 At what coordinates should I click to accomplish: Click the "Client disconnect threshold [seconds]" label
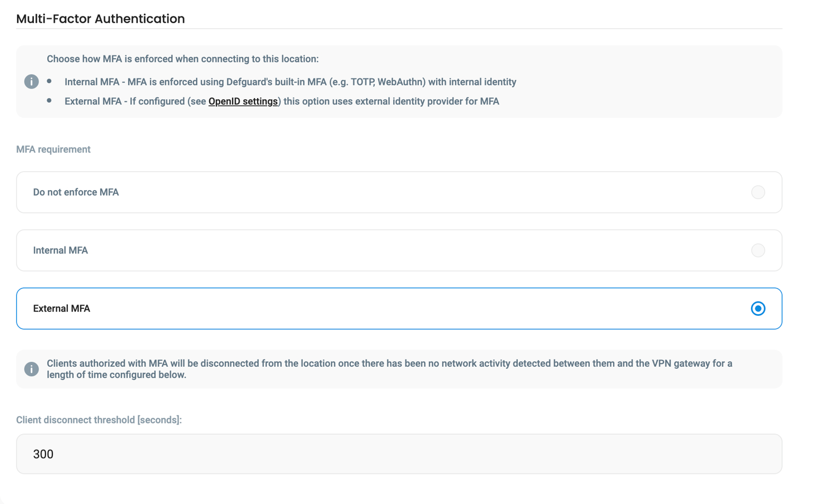point(99,420)
